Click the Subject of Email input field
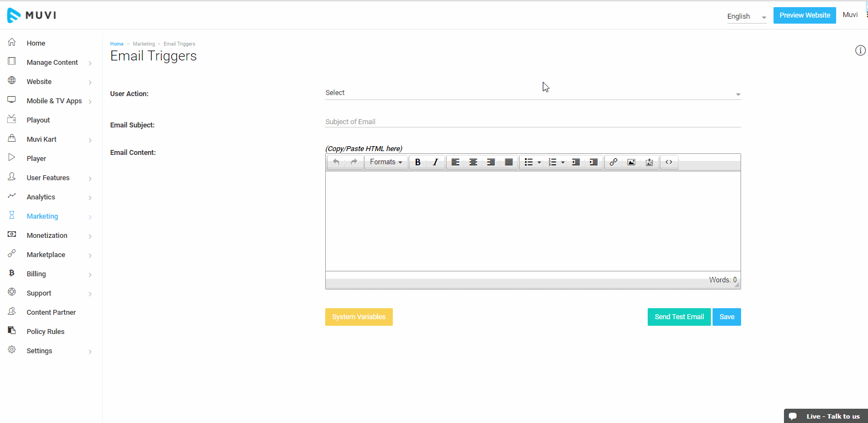Screen dimensions: 868x423 click(532, 122)
